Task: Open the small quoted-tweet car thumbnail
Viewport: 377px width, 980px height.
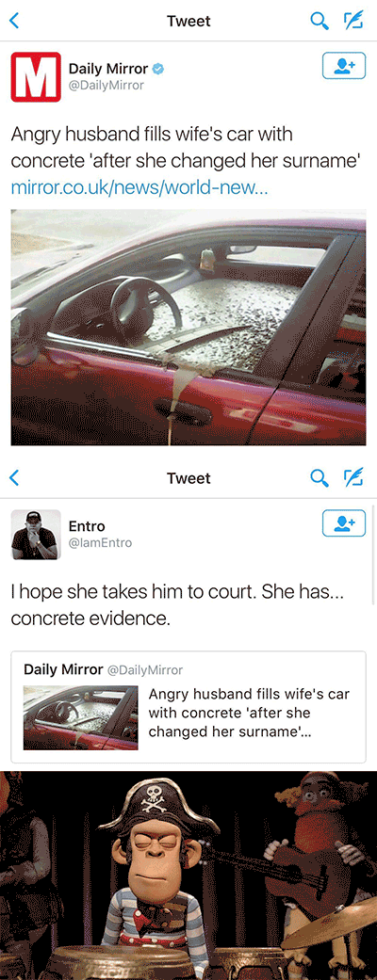Action: point(81,716)
